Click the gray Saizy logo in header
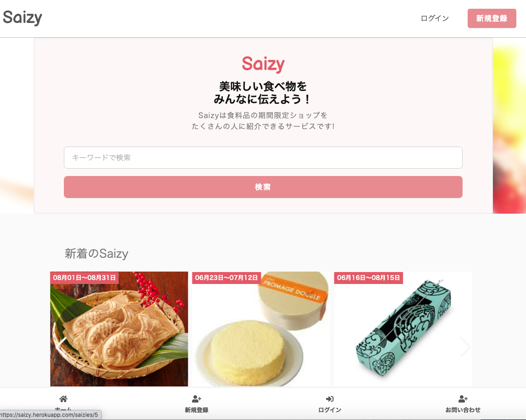Viewport: 526px width, 420px height. tap(23, 17)
